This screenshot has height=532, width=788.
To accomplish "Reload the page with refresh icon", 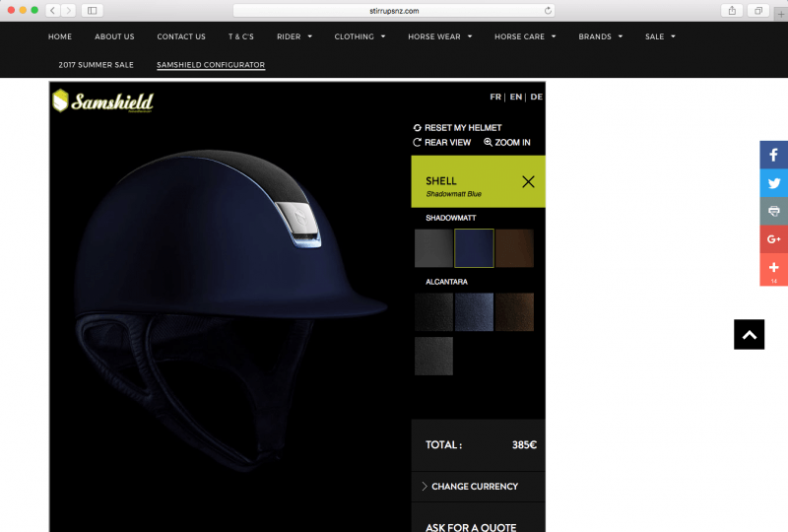I will (x=548, y=10).
